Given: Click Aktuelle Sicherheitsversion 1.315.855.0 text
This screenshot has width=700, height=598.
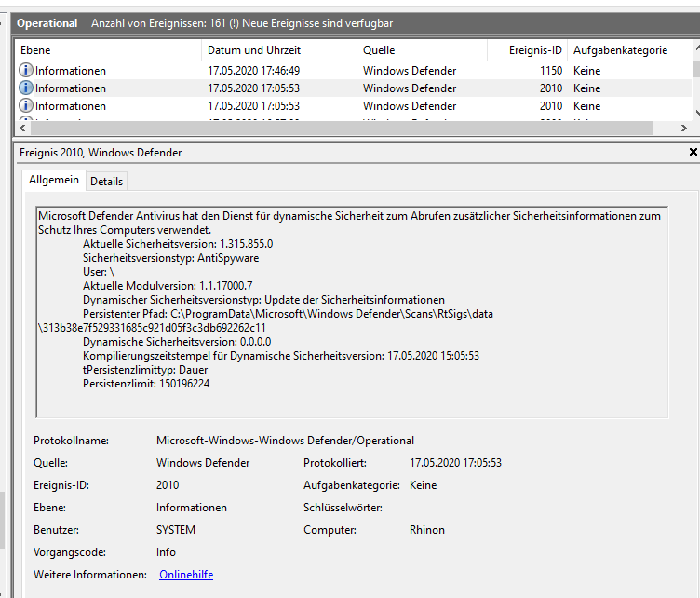Looking at the screenshot, I should [x=178, y=244].
